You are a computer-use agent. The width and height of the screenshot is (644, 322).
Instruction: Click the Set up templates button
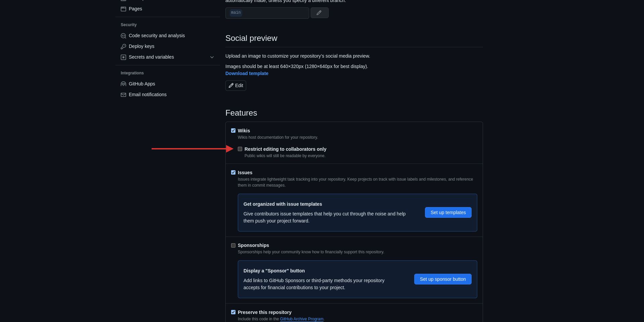448,212
